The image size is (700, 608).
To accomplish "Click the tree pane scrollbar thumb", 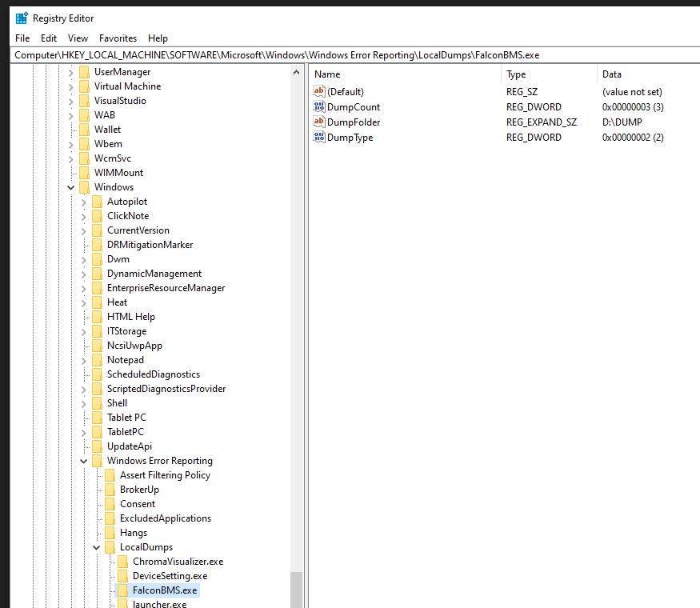I will point(297,590).
